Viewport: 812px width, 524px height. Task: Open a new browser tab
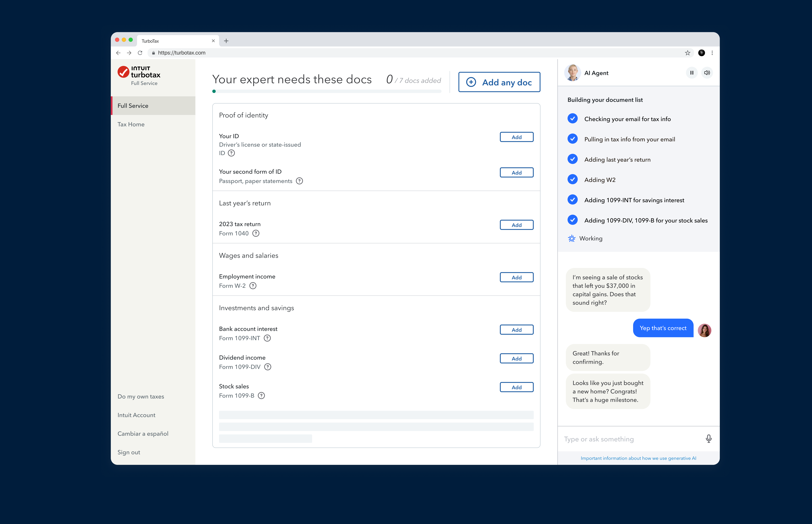click(x=226, y=41)
